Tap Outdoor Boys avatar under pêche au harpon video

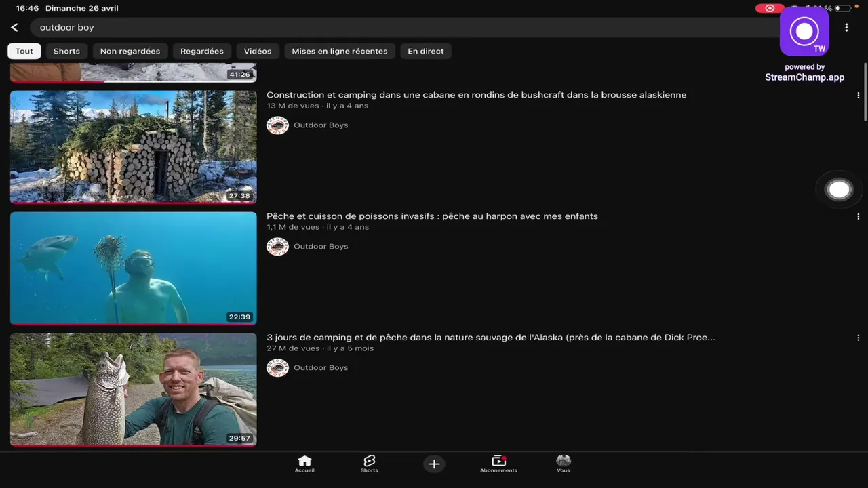[x=277, y=247]
